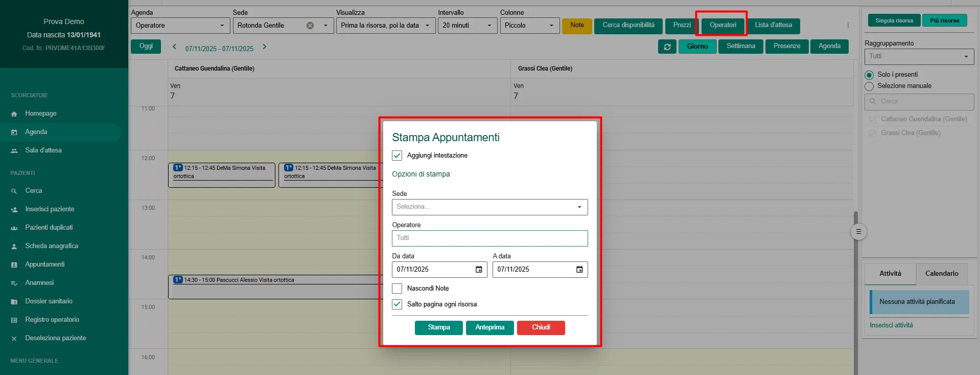Open the Da data calendar picker icon
Viewport: 980px width, 375px height.
pos(479,270)
